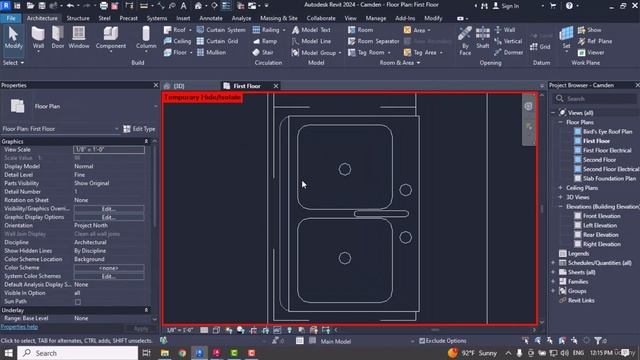Image resolution: width=640 pixels, height=360 pixels.
Task: Select the Room Separator tool
Action: [373, 41]
